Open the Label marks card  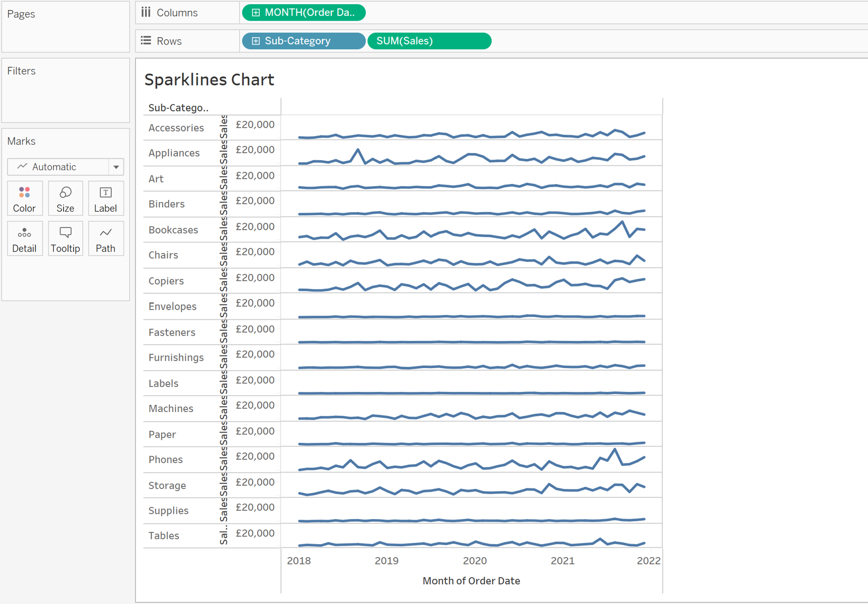click(x=106, y=199)
